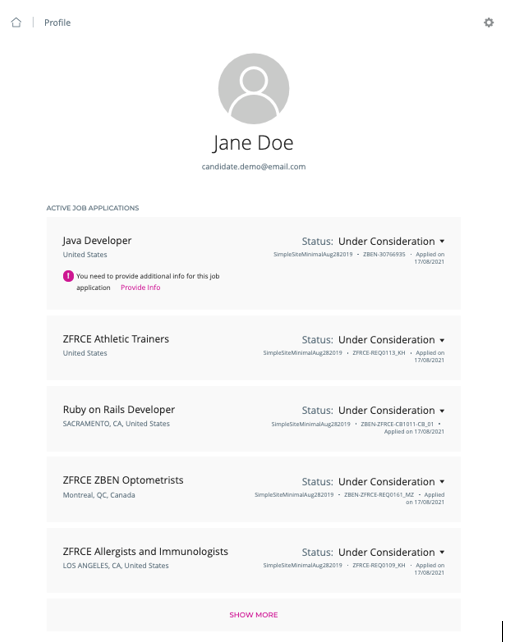Expand the Allergists and Immunologists status dropdown

coord(442,552)
